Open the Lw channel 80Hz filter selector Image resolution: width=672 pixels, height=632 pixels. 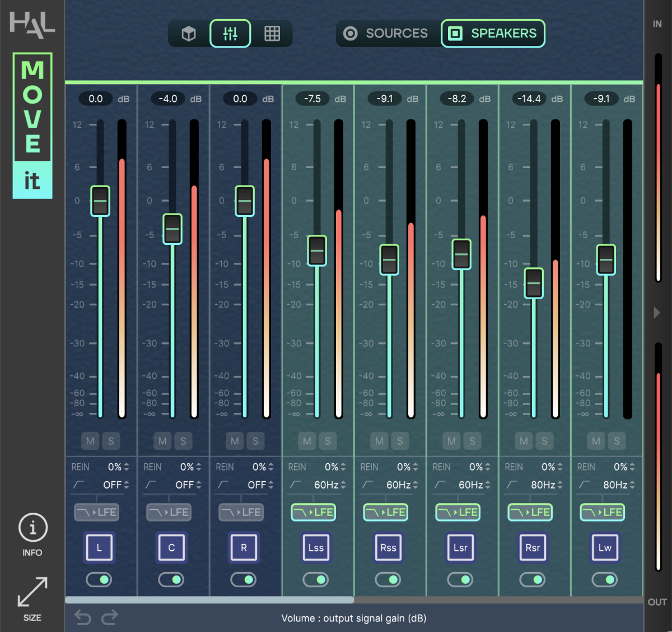click(619, 485)
